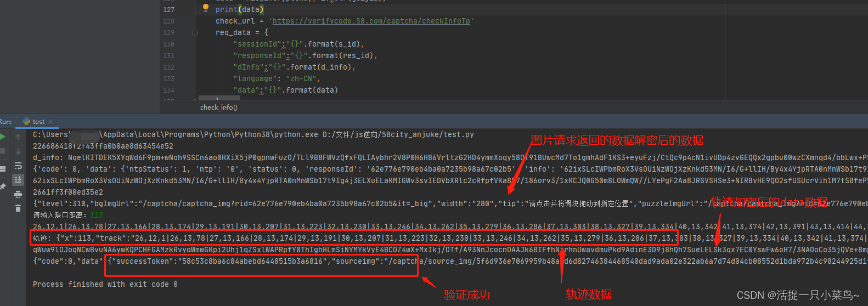The height and width of the screenshot is (306, 868).
Task: Click the check_info() breadcrumb
Action: 219,107
